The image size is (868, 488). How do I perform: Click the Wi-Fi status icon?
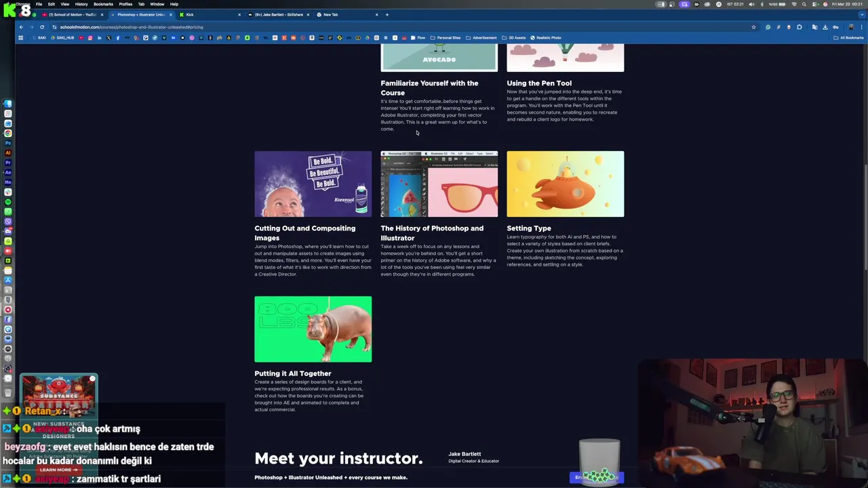point(794,4)
